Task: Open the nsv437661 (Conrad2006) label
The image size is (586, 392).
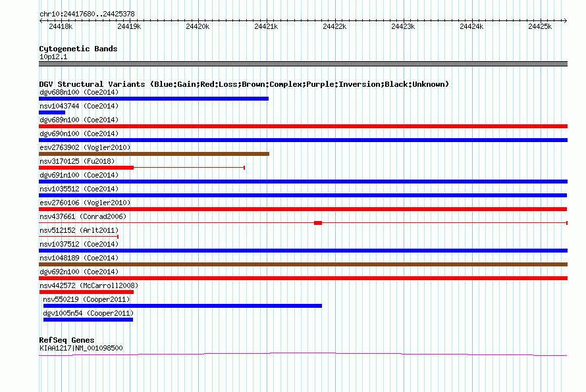Action: [83, 216]
